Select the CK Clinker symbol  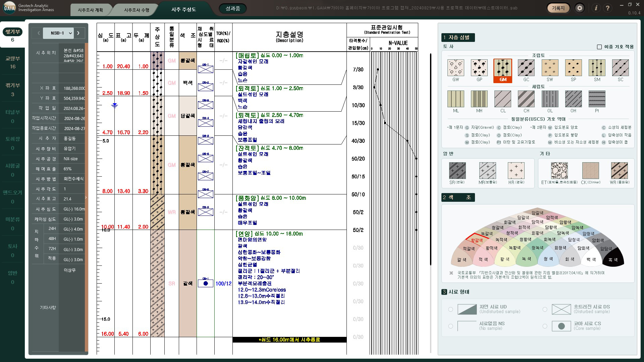(590, 171)
